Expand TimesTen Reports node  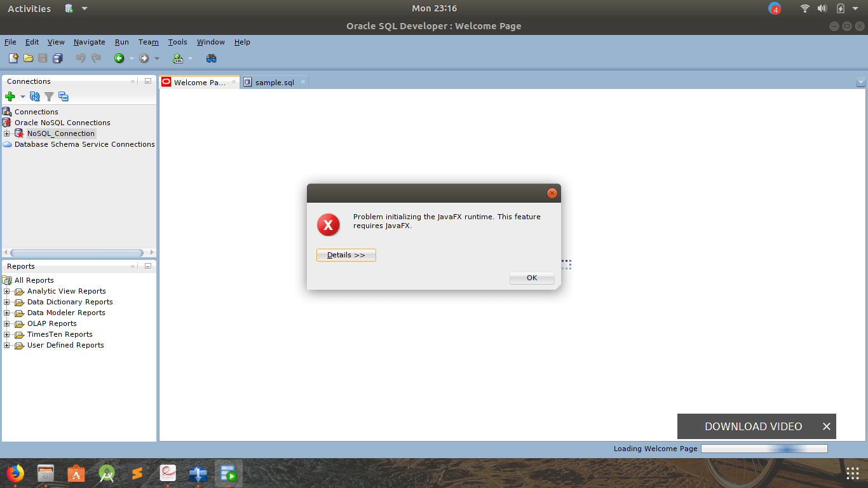coord(6,334)
